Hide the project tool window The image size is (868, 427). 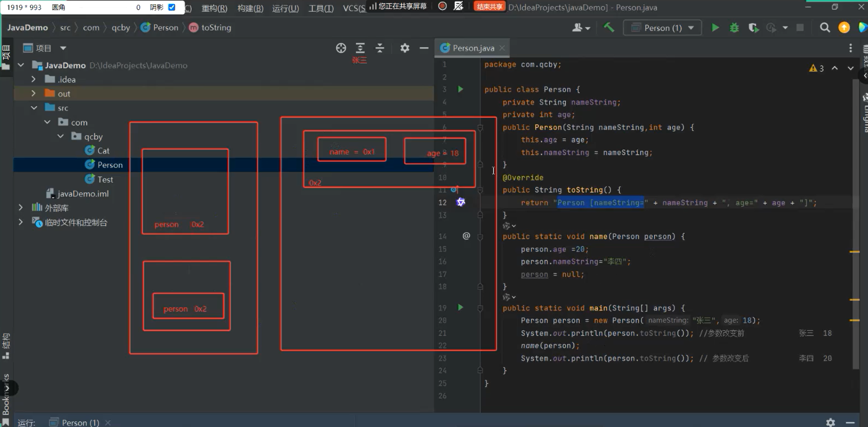click(424, 48)
